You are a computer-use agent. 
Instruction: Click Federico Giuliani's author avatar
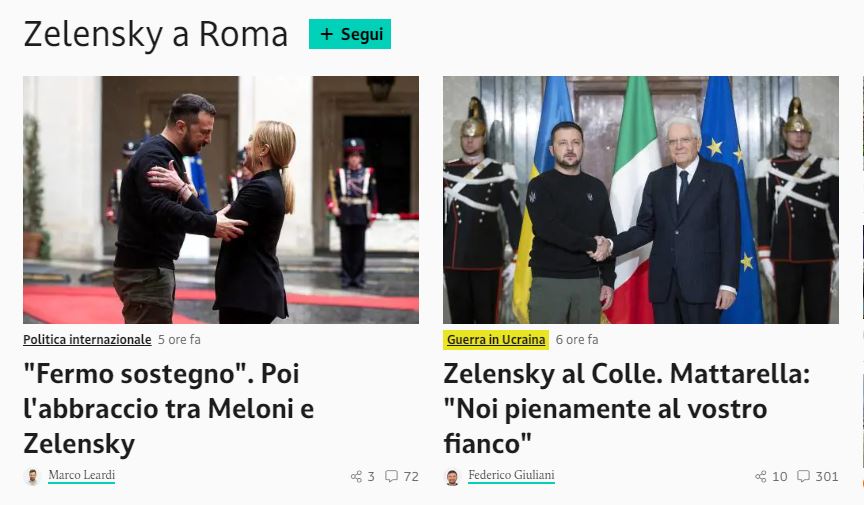pyautogui.click(x=452, y=476)
